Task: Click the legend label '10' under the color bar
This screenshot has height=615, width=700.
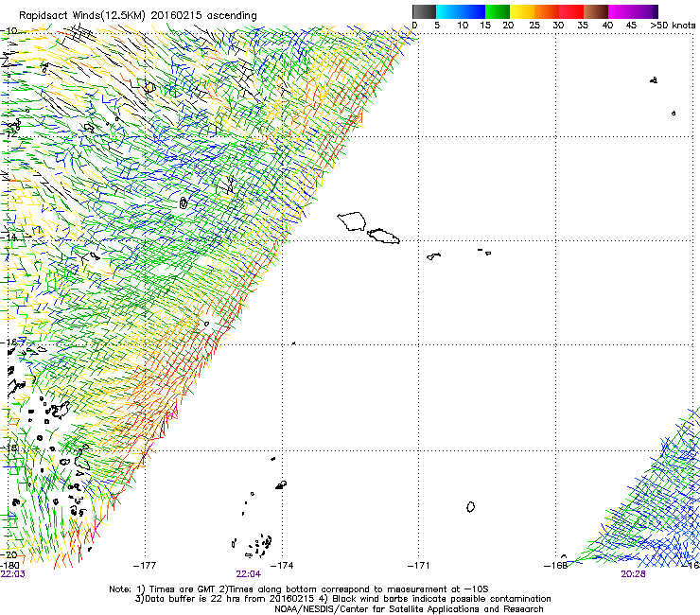Action: 463,26
